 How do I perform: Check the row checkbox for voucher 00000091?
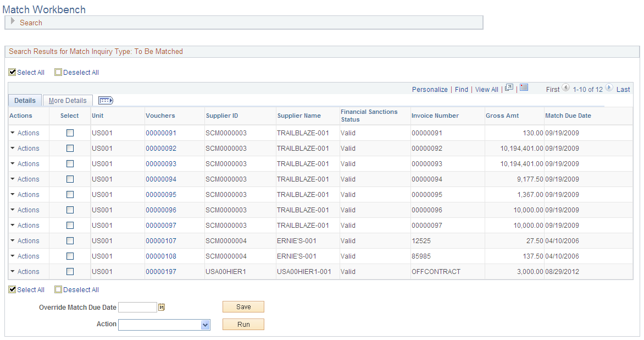[70, 133]
